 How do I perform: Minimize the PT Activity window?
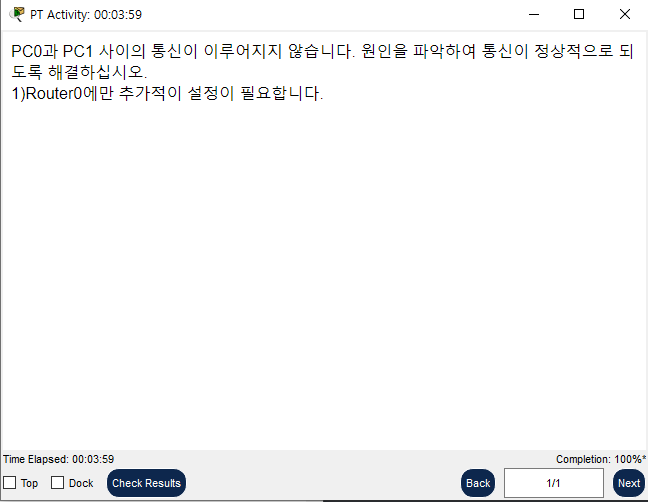(x=534, y=14)
